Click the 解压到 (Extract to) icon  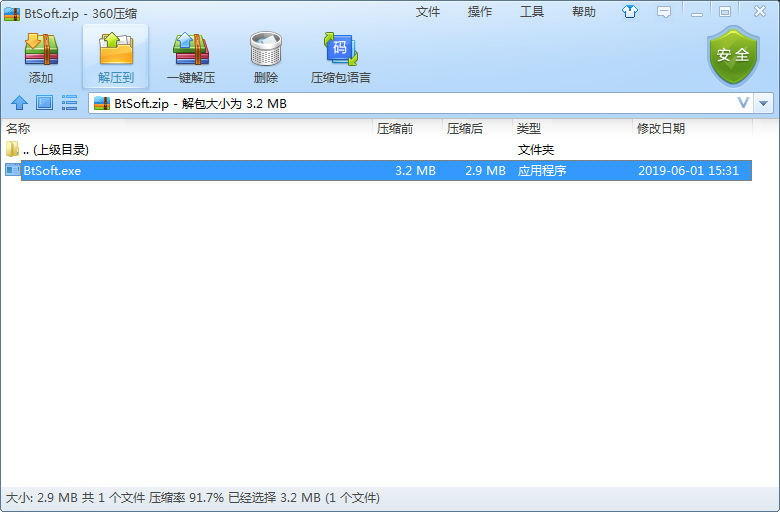(x=116, y=49)
